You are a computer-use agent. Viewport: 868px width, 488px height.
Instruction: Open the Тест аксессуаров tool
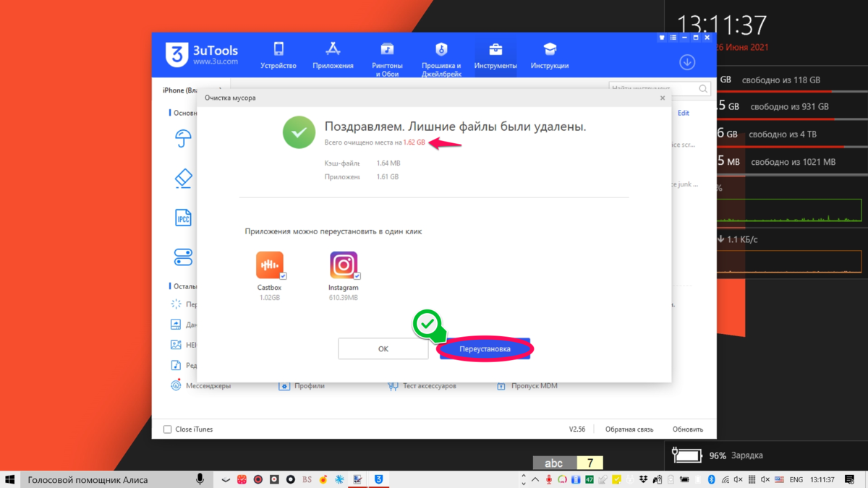pyautogui.click(x=422, y=386)
